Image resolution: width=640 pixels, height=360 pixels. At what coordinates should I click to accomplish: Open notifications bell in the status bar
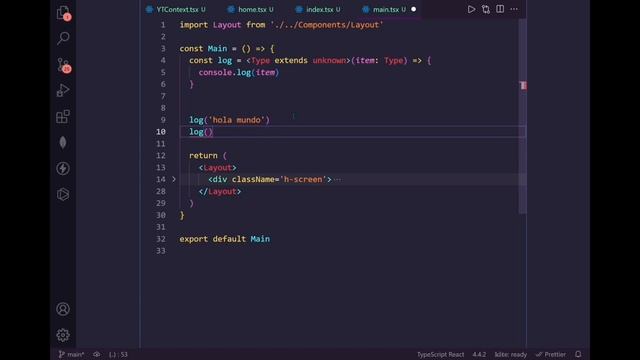point(578,354)
